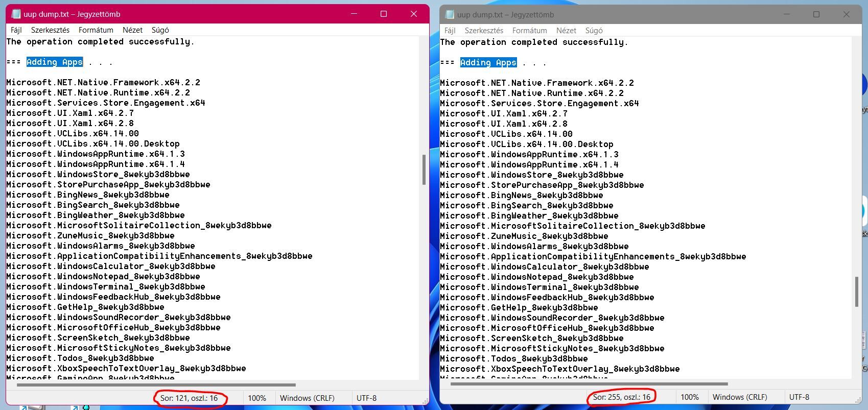Click Microsoft.NET.Native.Framework.x64.2.2 line in left window
This screenshot has height=410, width=868.
click(103, 82)
